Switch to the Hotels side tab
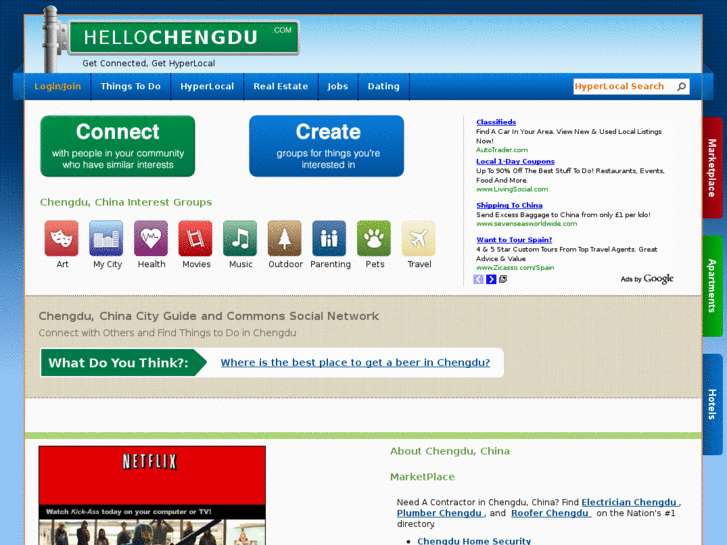The width and height of the screenshot is (727, 545). [713, 404]
